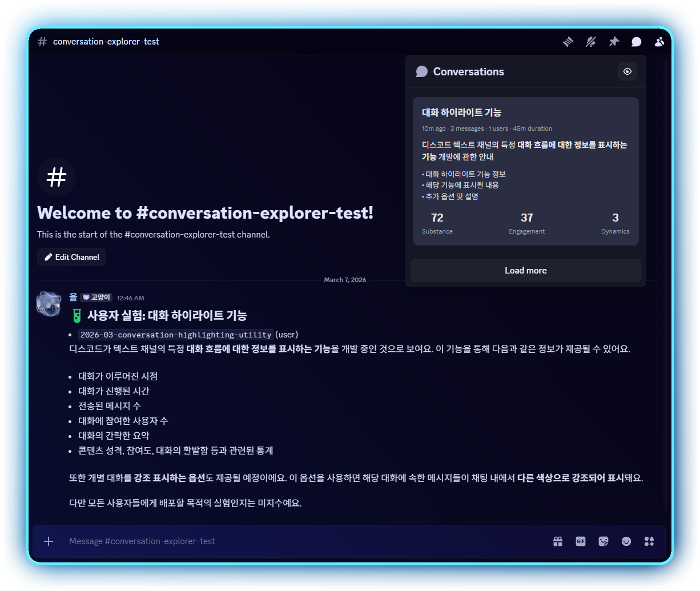Open pinned messages with the pin icon
Screen dimensions: 700x591
(614, 42)
